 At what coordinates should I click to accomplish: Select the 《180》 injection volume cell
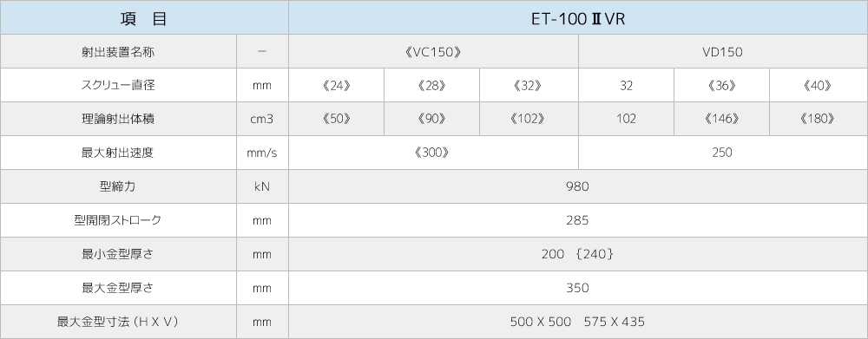coord(819,119)
